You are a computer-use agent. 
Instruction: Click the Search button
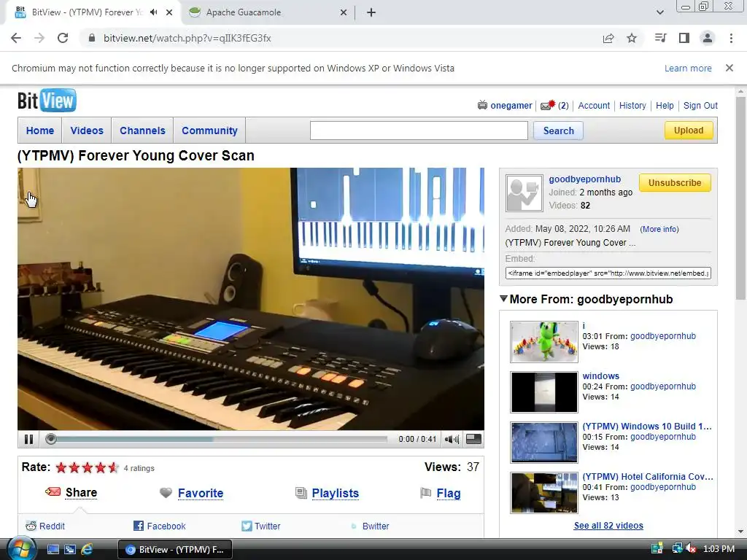(558, 131)
